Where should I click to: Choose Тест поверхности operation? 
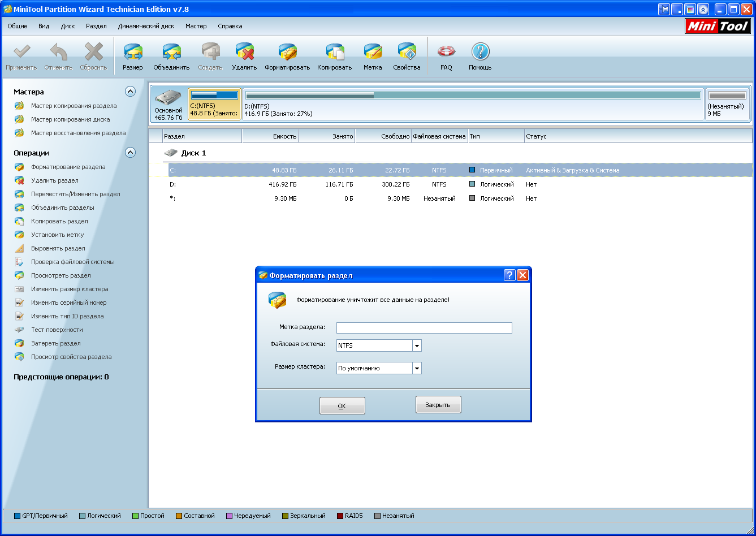pyautogui.click(x=57, y=330)
